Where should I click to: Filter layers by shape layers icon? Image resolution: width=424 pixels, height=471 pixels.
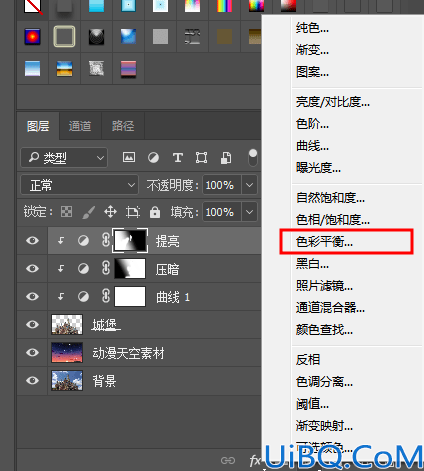click(201, 157)
